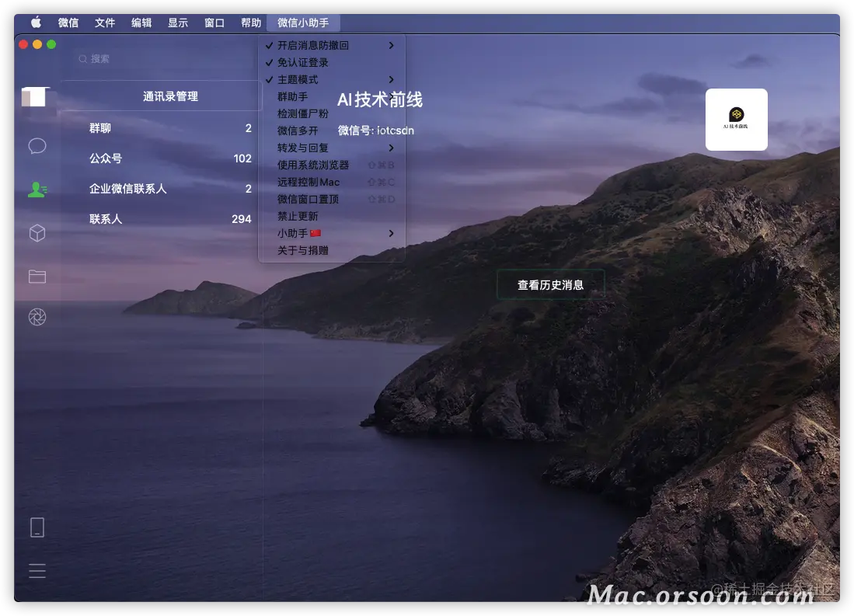This screenshot has width=854, height=616.
Task: Choose 微信多开 menu item
Action: point(331,131)
